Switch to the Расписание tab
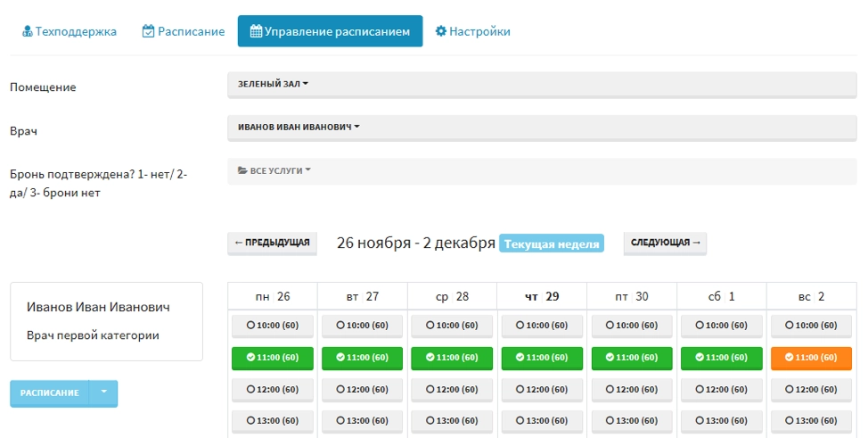This screenshot has height=438, width=868. coord(183,31)
